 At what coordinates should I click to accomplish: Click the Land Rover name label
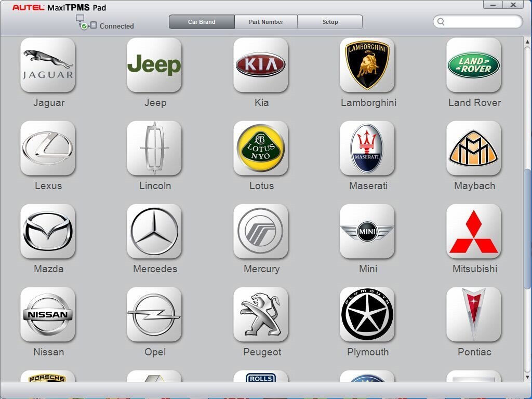(475, 102)
